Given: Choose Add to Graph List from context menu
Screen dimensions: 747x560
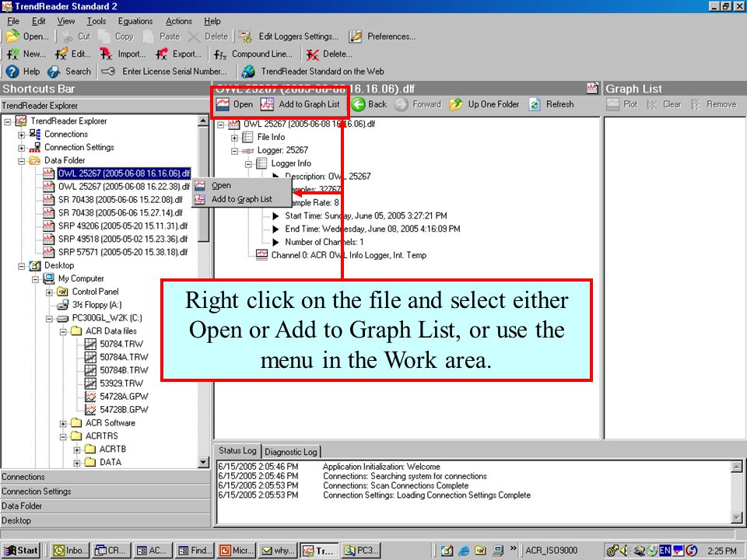Looking at the screenshot, I should coord(241,199).
